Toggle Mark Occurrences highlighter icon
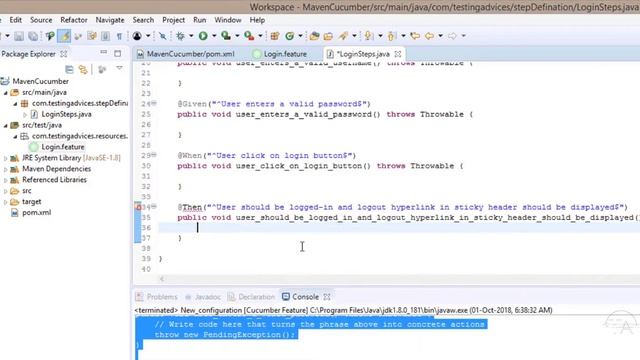Screen dimensions: 640x360 pyautogui.click(x=64, y=36)
